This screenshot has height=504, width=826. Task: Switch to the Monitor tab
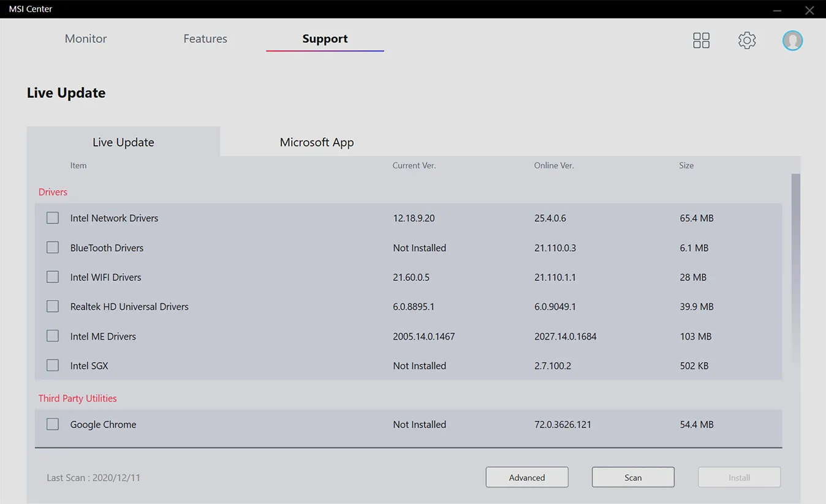tap(86, 39)
